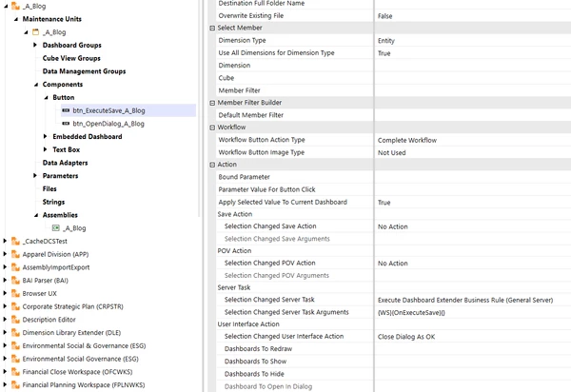The height and width of the screenshot is (392, 571).
Task: Select Cube View Groups node
Action: click(x=71, y=58)
